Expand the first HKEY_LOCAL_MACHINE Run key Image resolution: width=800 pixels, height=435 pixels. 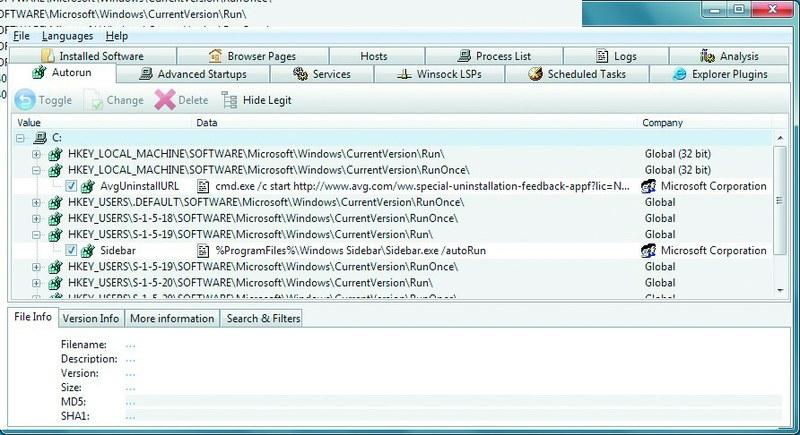37,154
